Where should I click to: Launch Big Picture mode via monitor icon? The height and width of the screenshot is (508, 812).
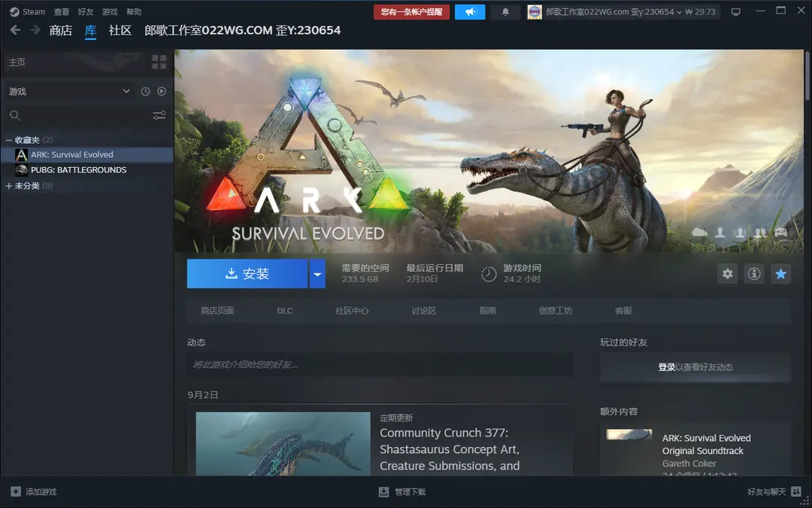735,11
